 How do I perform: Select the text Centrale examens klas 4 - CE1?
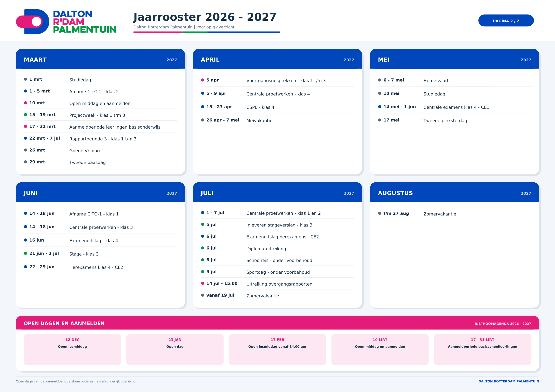click(456, 107)
